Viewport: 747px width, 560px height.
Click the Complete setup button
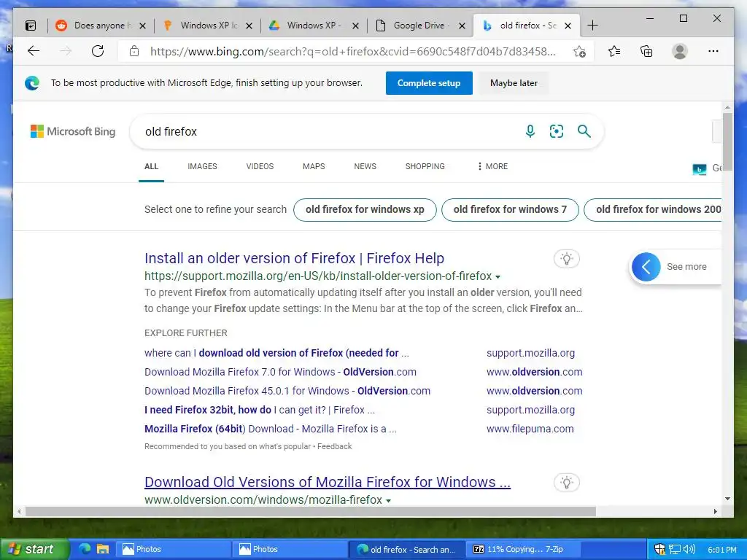coord(429,83)
